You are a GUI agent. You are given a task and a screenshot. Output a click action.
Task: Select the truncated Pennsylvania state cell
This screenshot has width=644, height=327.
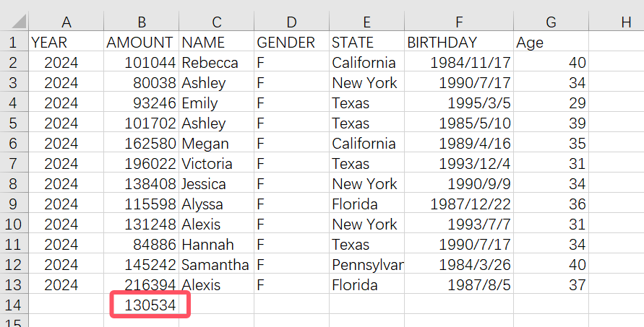(x=366, y=265)
